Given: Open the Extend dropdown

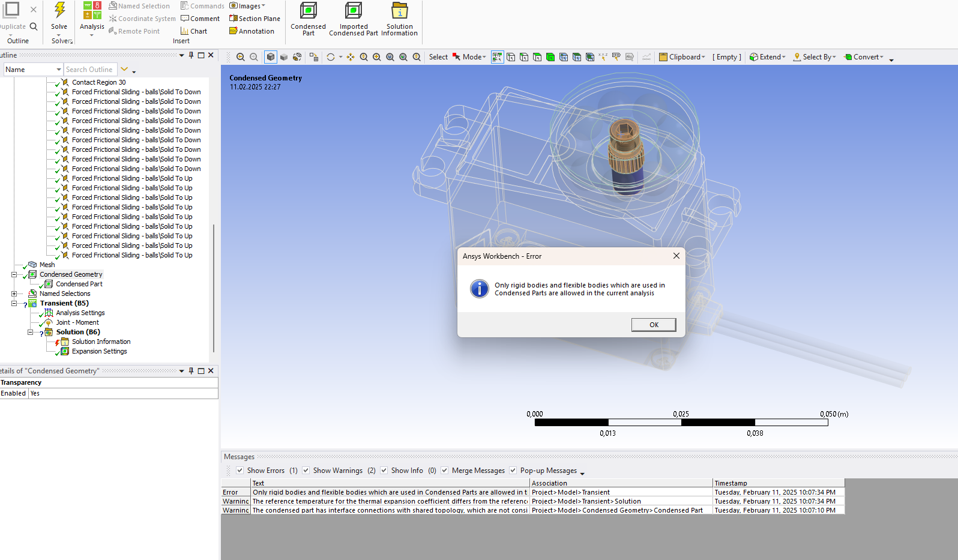Looking at the screenshot, I should [768, 57].
